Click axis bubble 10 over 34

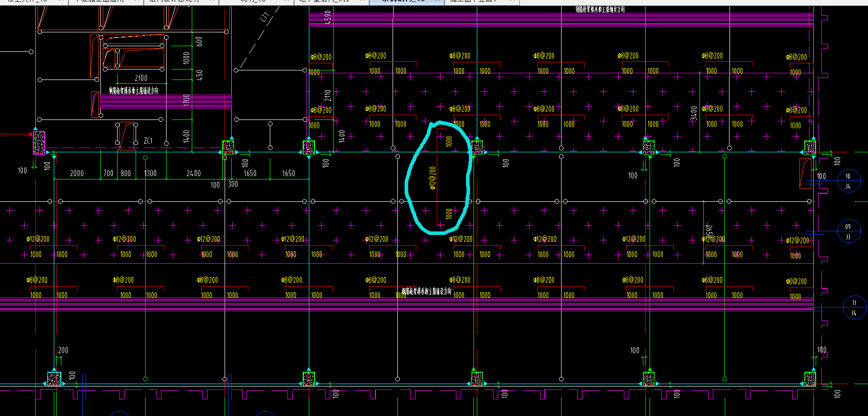pos(848,181)
